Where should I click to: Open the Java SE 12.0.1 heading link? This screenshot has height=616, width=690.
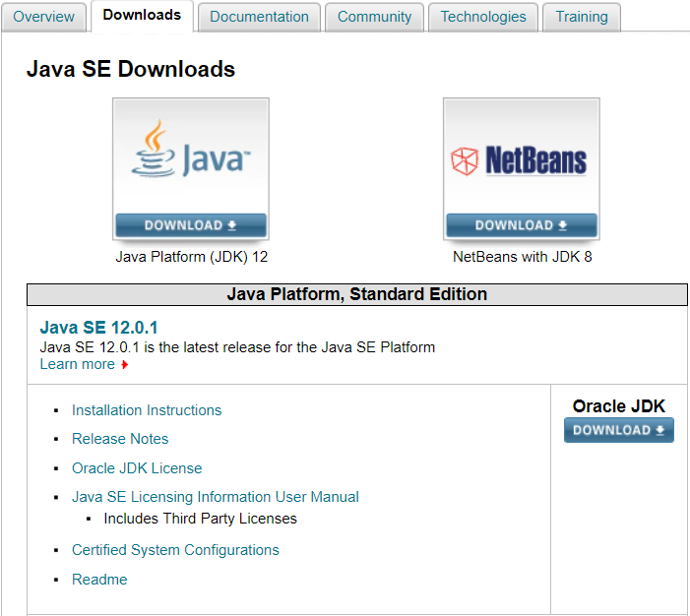click(98, 328)
